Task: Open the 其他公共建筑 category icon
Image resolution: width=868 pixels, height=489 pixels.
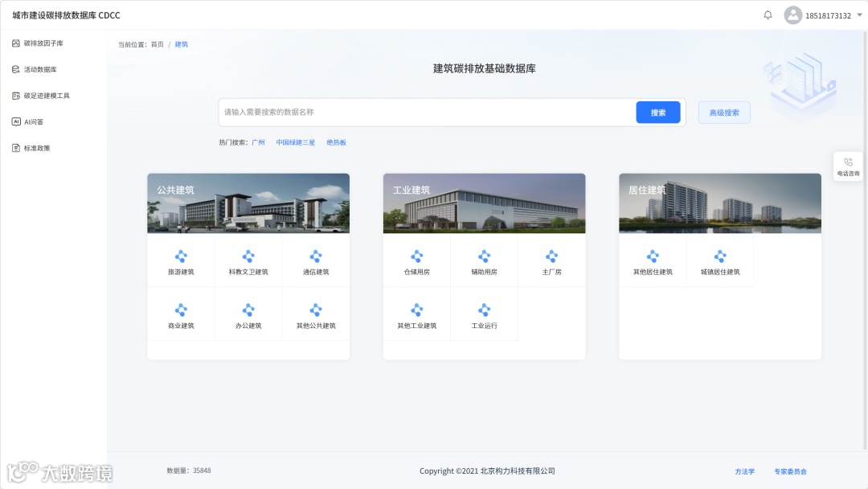Action: (x=316, y=310)
